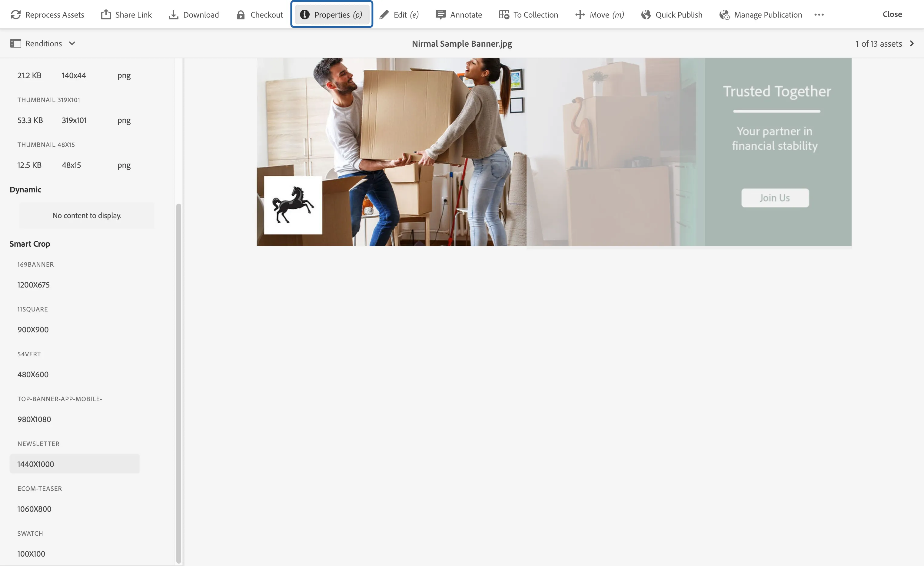Click the To Collection icon
This screenshot has width=924, height=566.
(x=504, y=15)
